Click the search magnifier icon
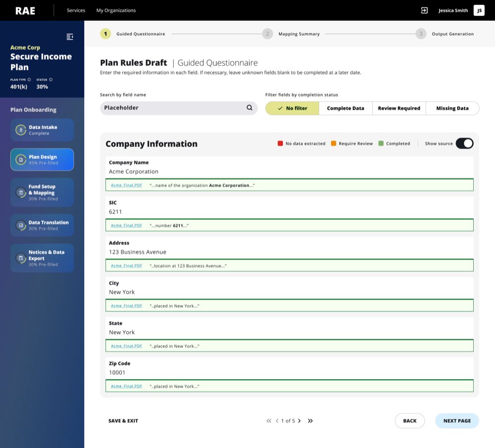Viewport: 495px width, 448px height. point(249,107)
